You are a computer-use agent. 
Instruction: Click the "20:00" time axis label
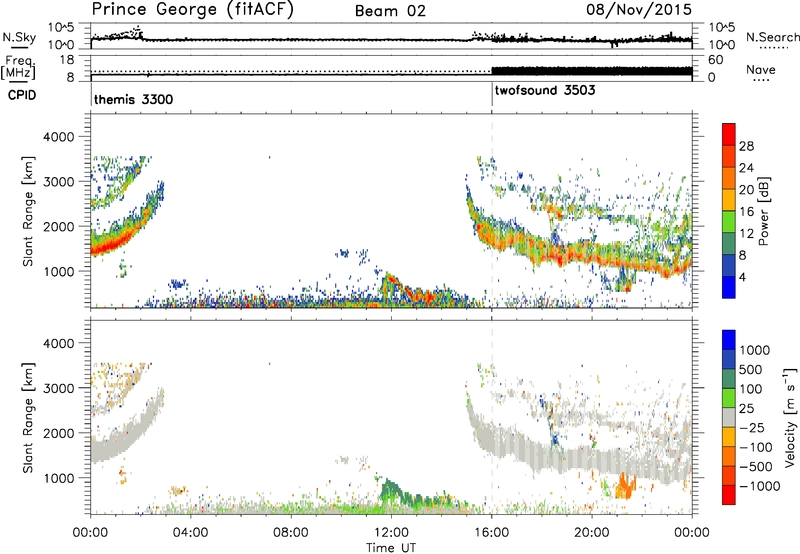pos(591,533)
